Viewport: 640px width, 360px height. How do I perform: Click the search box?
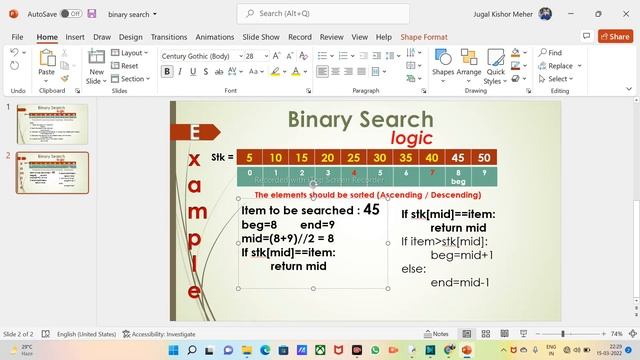click(323, 13)
